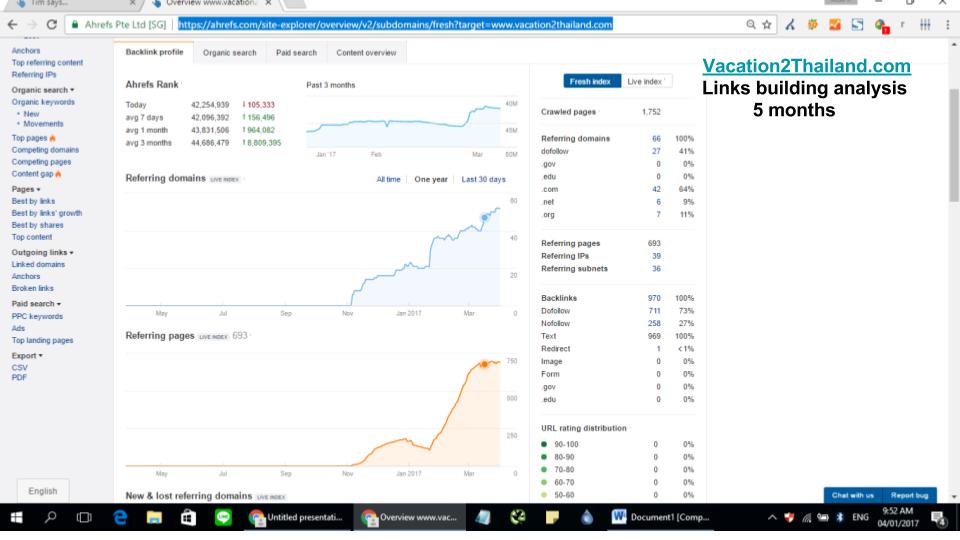The width and height of the screenshot is (960, 540).
Task: Open Top referring content in sidebar
Action: [x=47, y=62]
